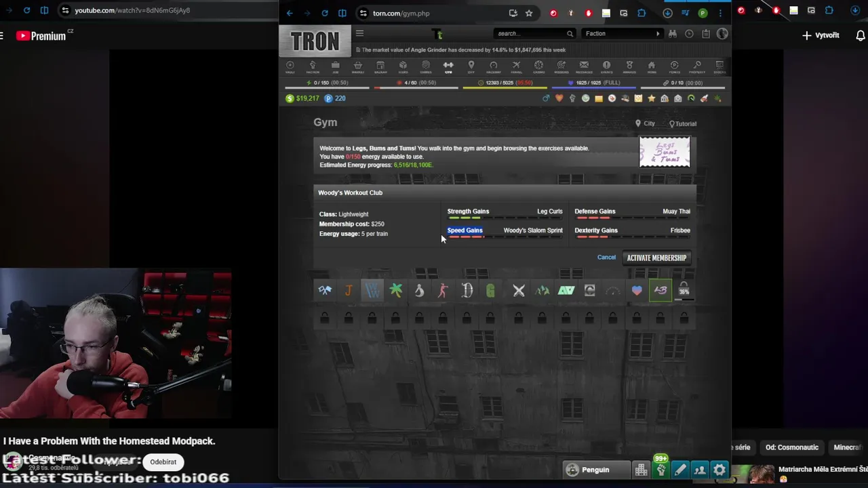Image resolution: width=868 pixels, height=488 pixels.
Task: Select the palm tree gym icon
Action: click(x=396, y=291)
